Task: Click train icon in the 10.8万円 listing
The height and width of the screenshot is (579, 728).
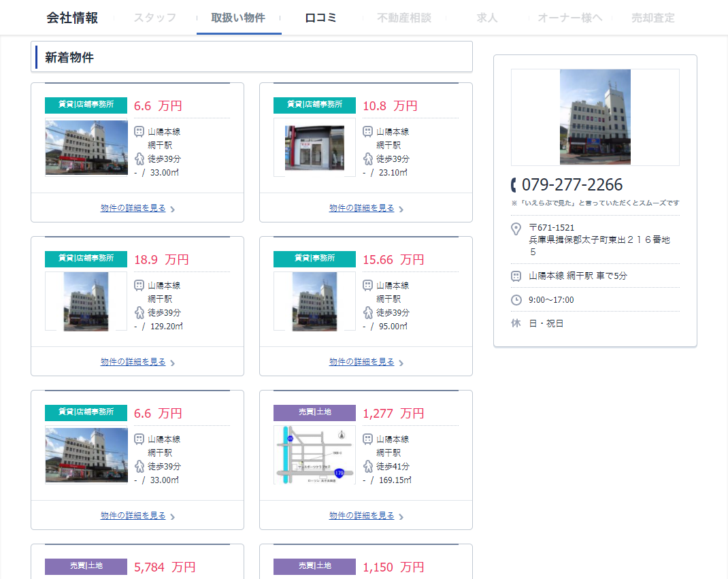Action: click(367, 132)
